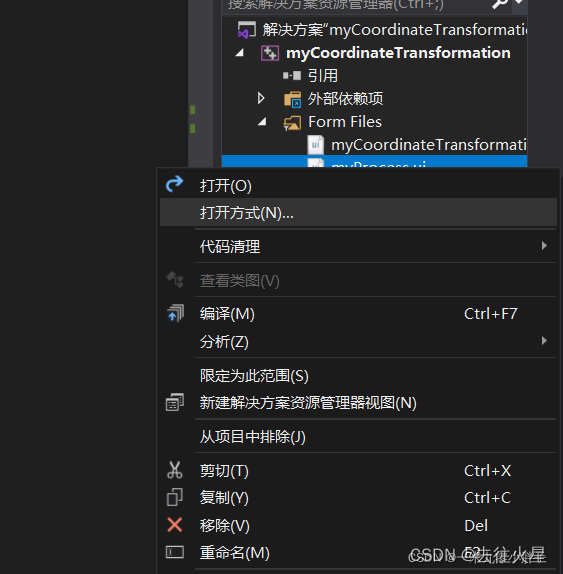Select 代码清理 menu entry
The image size is (563, 574).
[358, 246]
